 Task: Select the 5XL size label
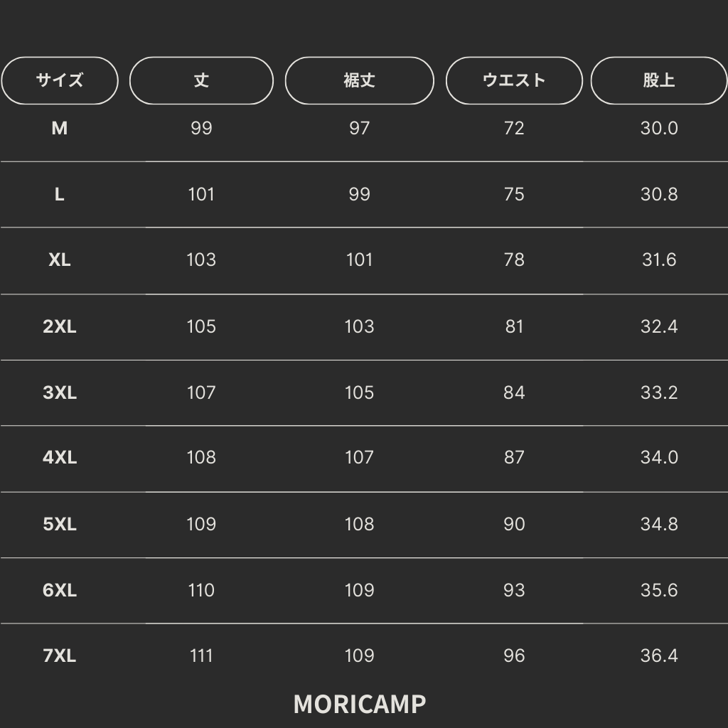(60, 524)
